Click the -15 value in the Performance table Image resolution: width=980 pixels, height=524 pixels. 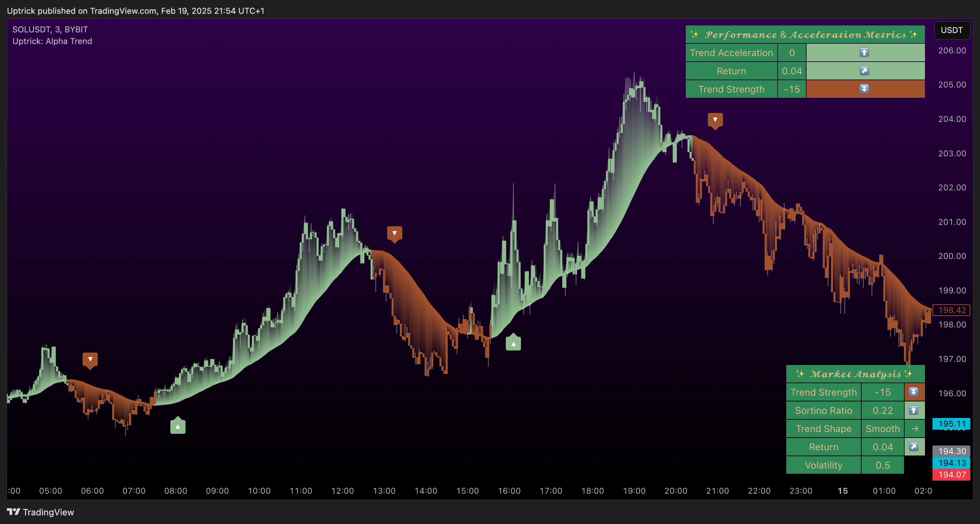tap(792, 89)
